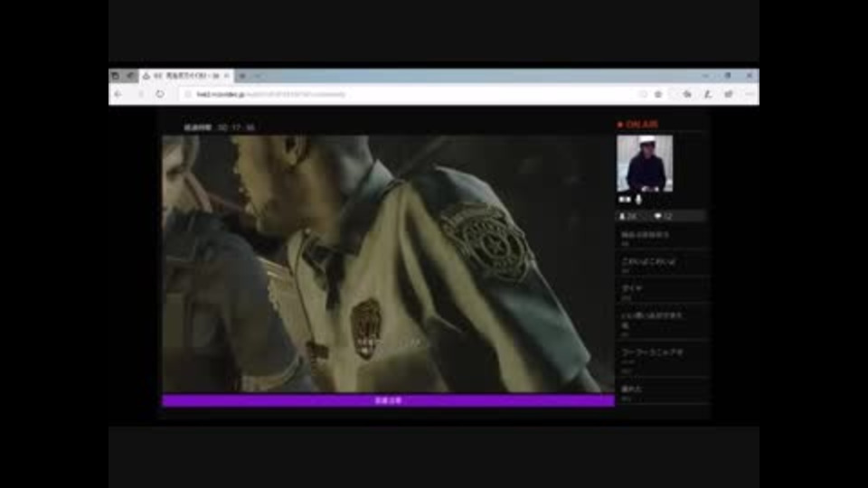Click the comment count icon
This screenshot has height=488, width=868.
[657, 216]
